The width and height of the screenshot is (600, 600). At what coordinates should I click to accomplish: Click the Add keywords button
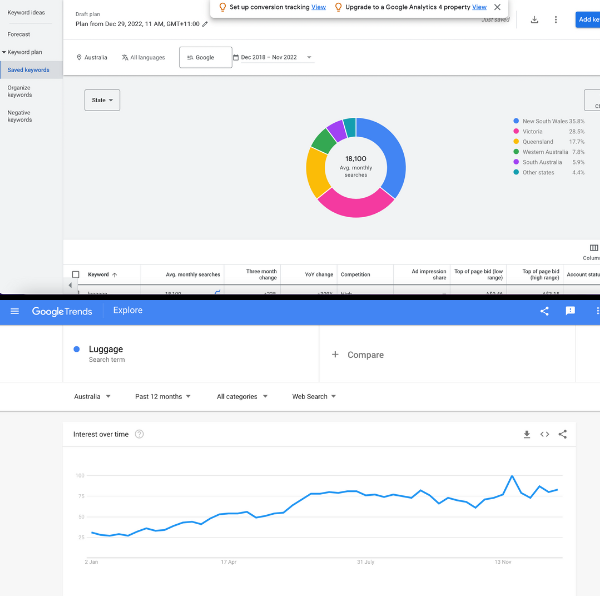(x=587, y=20)
